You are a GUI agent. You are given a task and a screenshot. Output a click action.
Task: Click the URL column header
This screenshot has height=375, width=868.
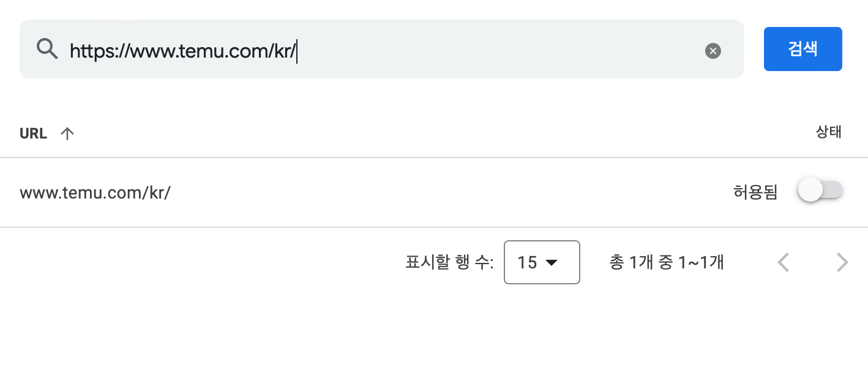click(x=33, y=133)
